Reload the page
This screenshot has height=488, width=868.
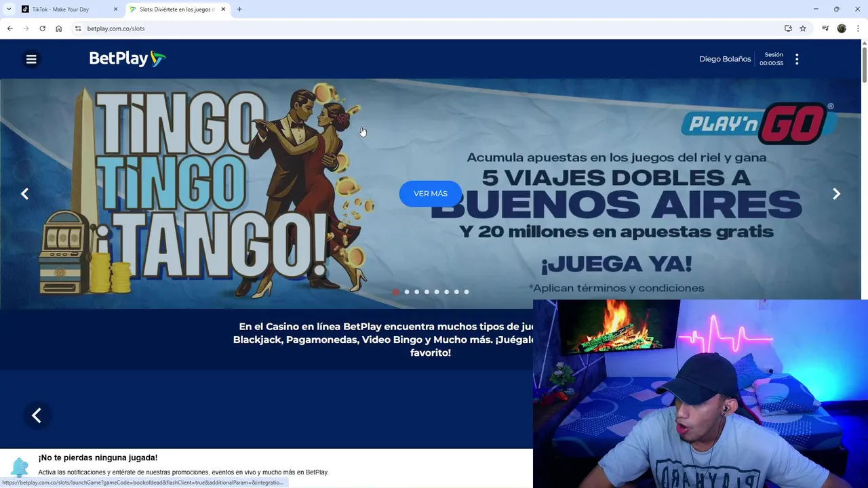click(x=42, y=28)
